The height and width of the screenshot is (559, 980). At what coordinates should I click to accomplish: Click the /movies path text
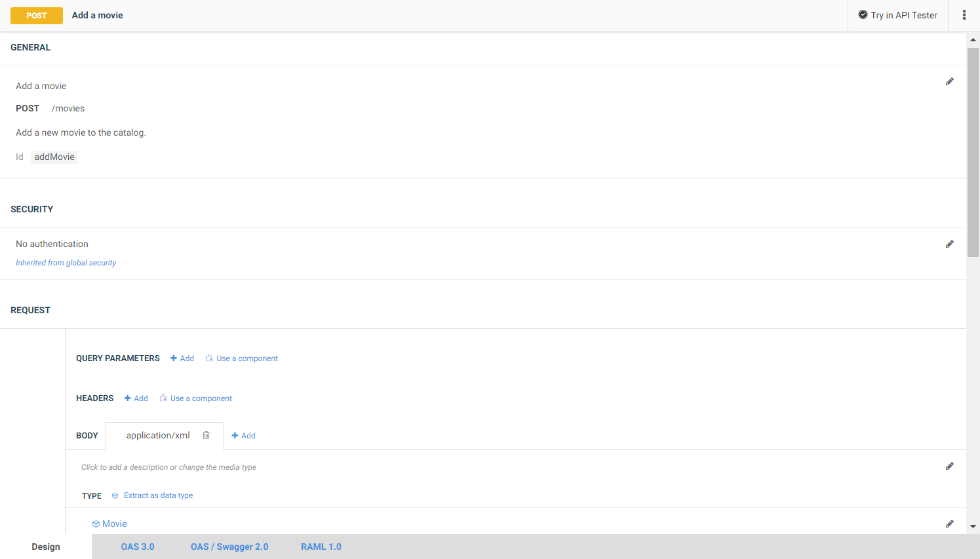68,109
